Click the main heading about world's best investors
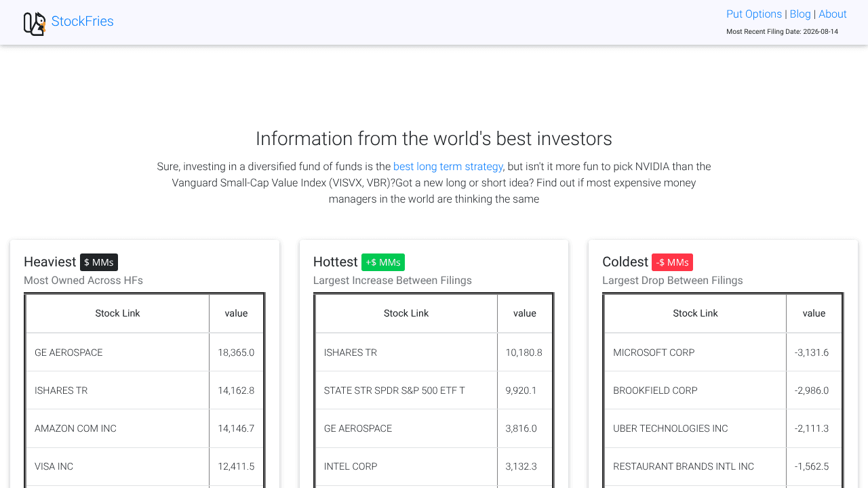The image size is (868, 488). tap(434, 139)
